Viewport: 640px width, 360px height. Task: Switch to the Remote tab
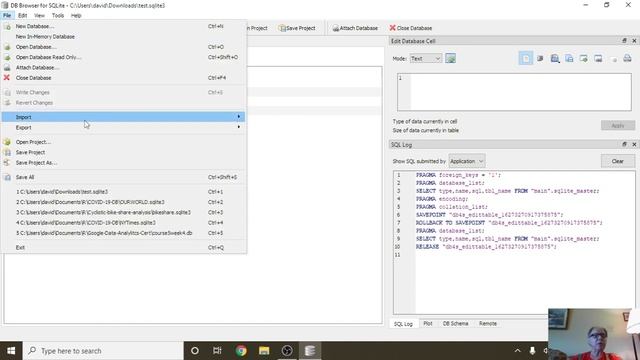(488, 324)
